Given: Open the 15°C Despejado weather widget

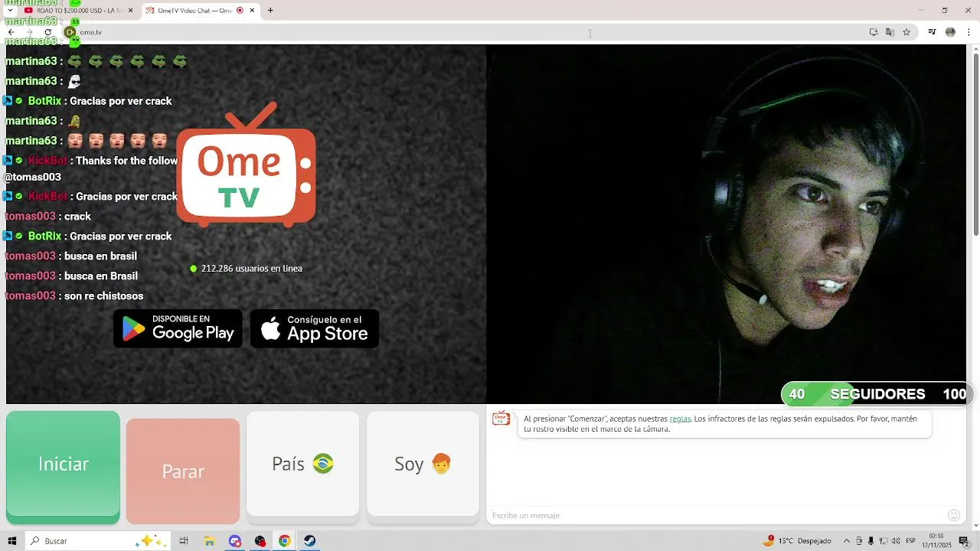Looking at the screenshot, I should [x=797, y=541].
